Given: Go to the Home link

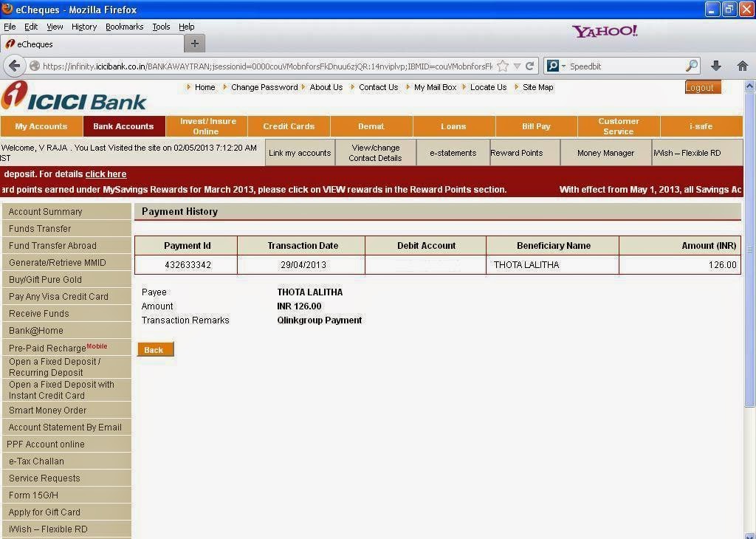Looking at the screenshot, I should tap(205, 87).
